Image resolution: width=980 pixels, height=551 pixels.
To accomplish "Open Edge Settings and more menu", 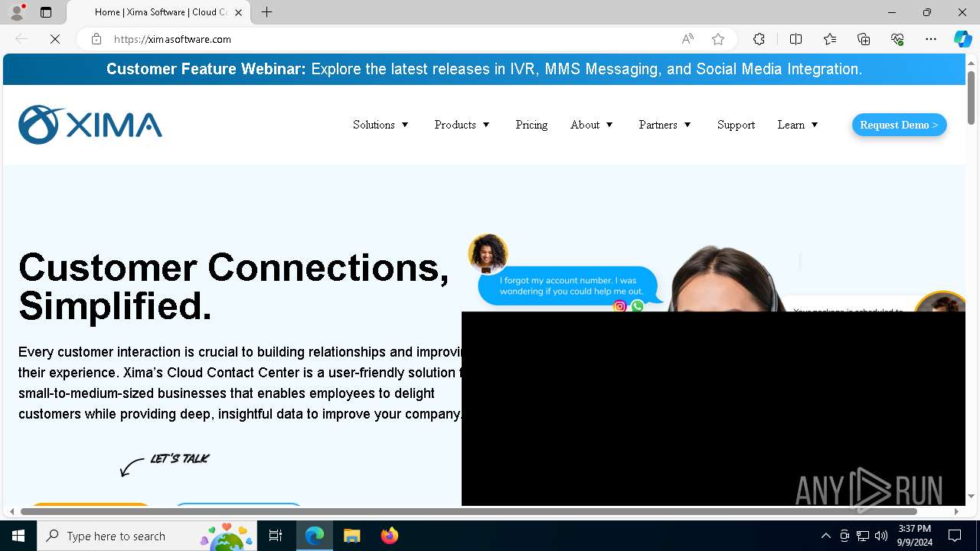I will click(931, 39).
